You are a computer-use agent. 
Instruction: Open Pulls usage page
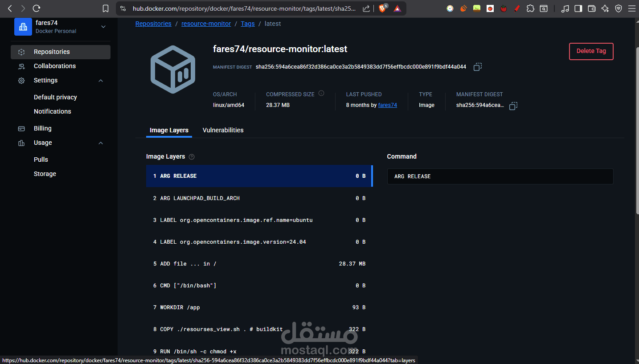click(x=41, y=160)
